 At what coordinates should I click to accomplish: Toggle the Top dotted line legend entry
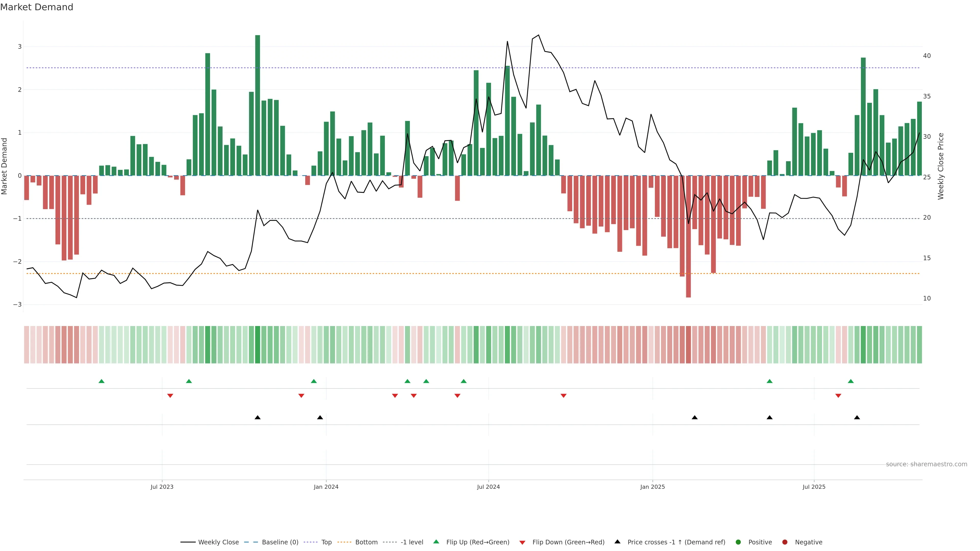coord(326,542)
